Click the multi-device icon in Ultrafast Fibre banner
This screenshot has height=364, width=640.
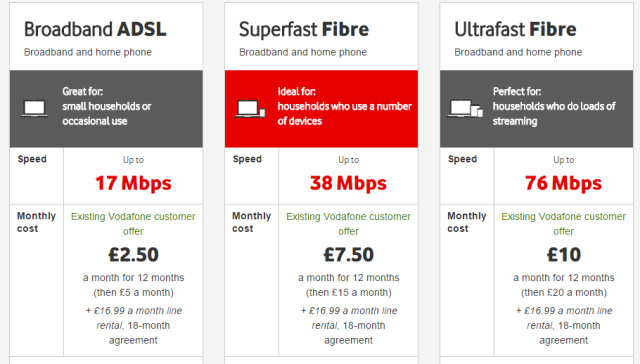(x=465, y=109)
